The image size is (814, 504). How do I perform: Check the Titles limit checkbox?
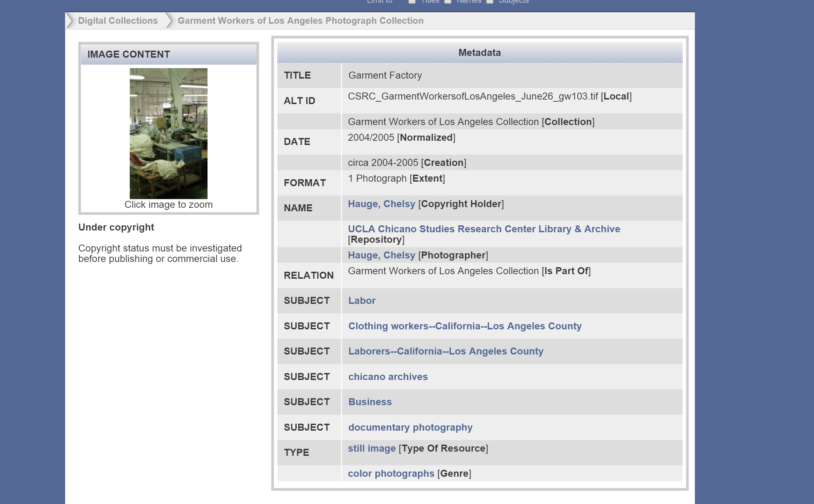coord(412,1)
